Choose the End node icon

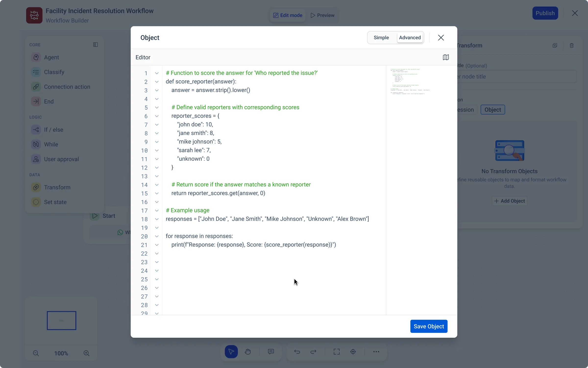[x=36, y=101]
